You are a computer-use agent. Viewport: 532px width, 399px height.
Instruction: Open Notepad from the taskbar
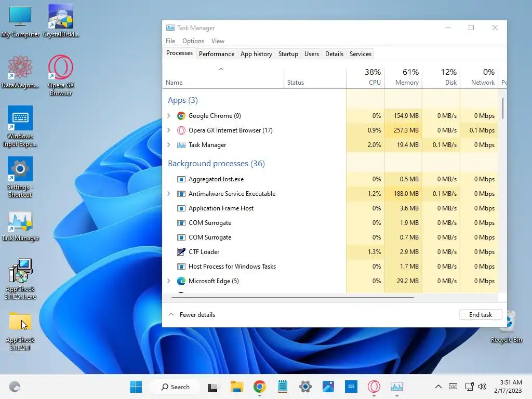pos(282,387)
